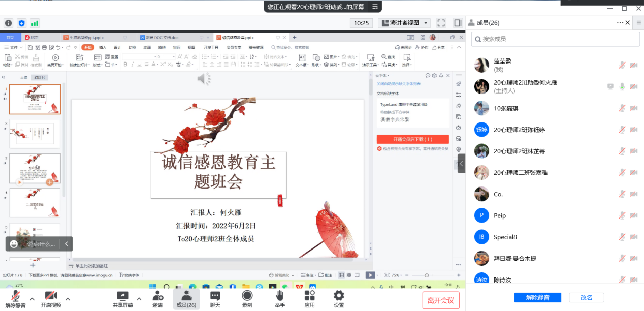Screen dimensions: 644x311
Task: Click the invite (邀请) icon
Action: click(x=157, y=296)
